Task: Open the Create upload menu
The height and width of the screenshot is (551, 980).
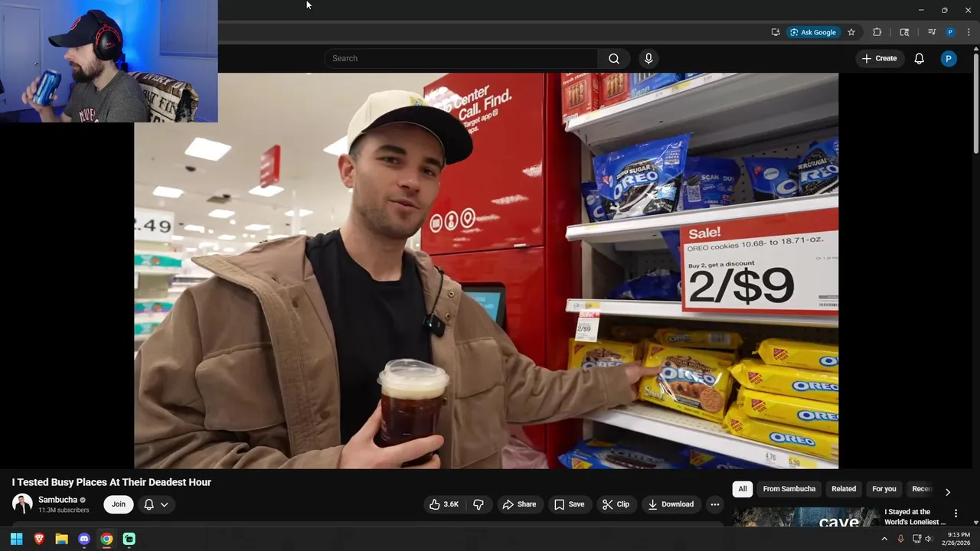Action: 879,59
